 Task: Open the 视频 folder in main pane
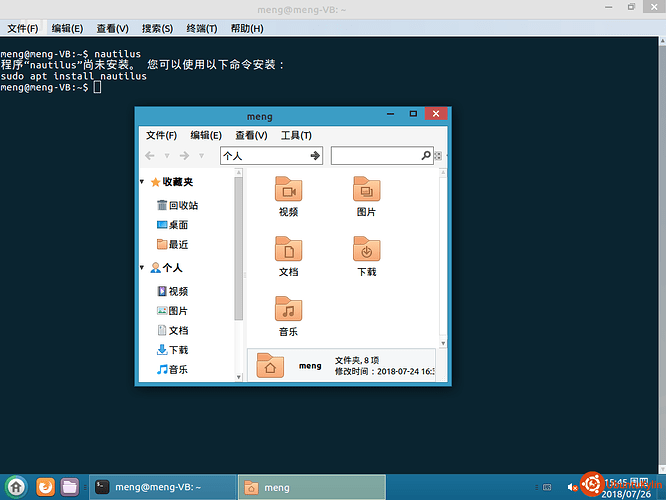click(288, 196)
